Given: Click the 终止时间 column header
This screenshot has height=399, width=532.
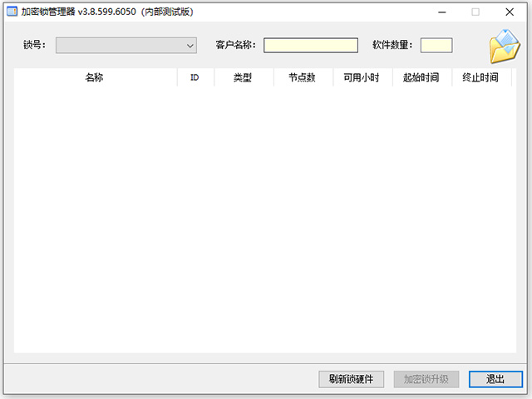Looking at the screenshot, I should [481, 77].
